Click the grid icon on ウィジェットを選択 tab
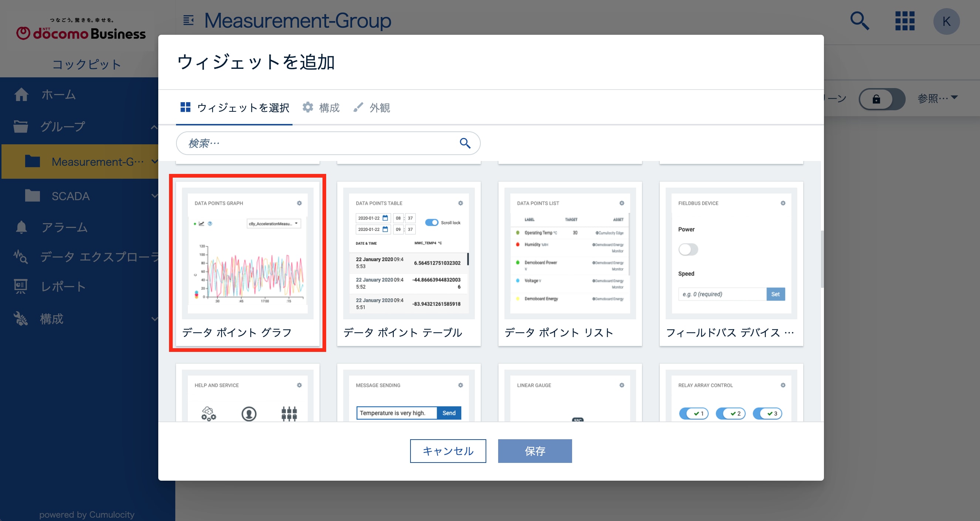 pos(185,107)
